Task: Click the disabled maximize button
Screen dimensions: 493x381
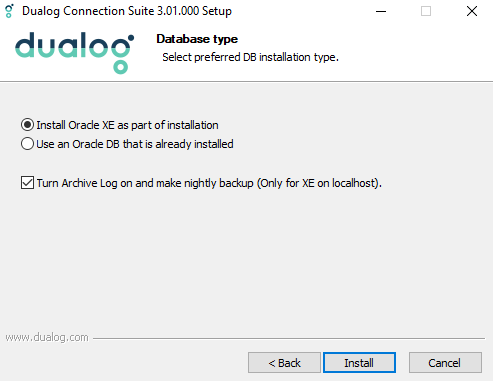Action: coord(426,11)
